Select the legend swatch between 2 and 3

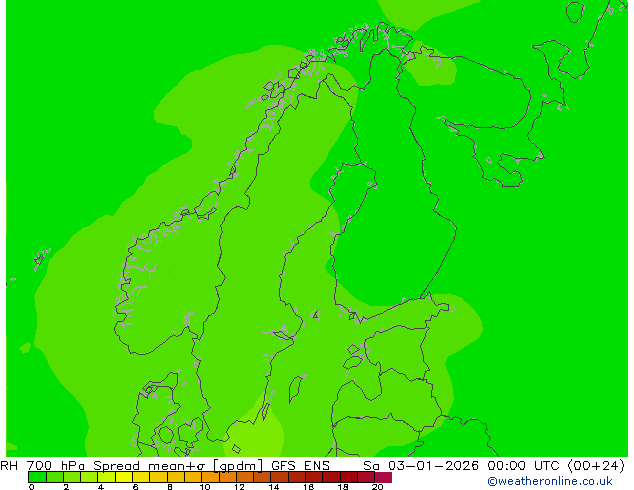tap(72, 477)
